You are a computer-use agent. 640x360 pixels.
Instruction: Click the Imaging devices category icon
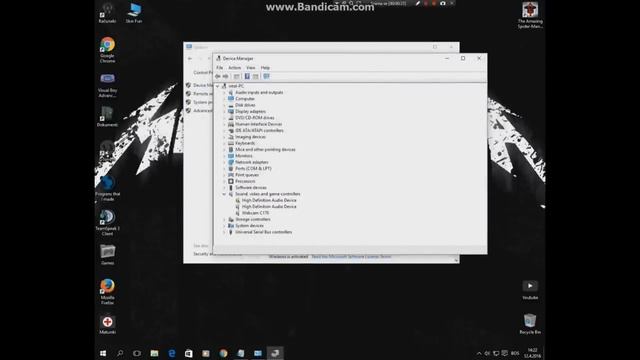pyautogui.click(x=231, y=137)
